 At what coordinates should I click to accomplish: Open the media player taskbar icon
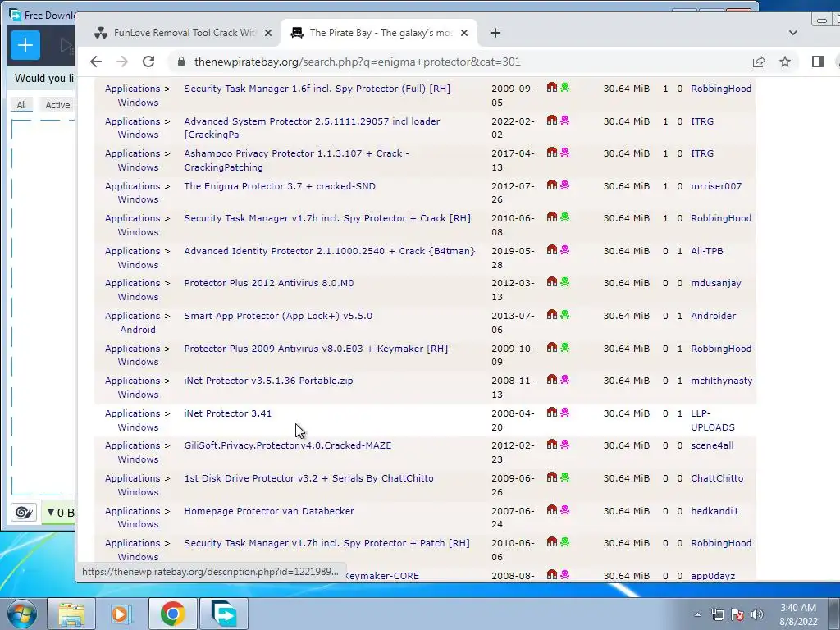tap(121, 614)
